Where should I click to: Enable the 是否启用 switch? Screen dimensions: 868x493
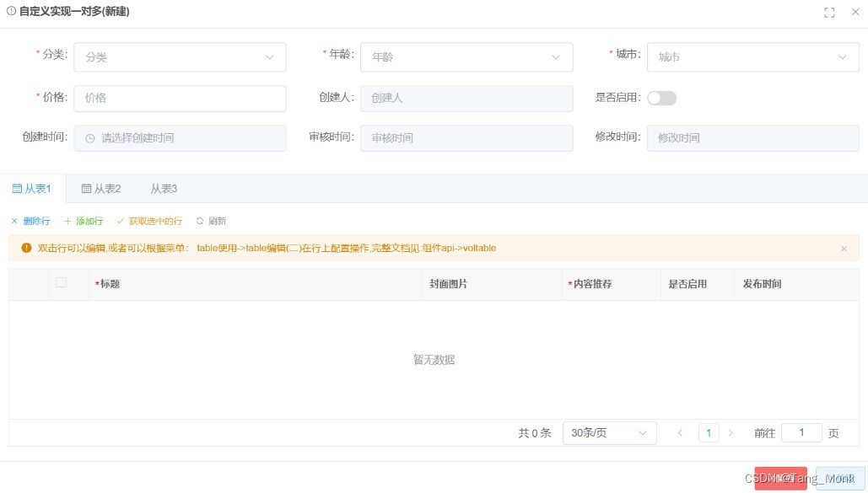point(661,98)
